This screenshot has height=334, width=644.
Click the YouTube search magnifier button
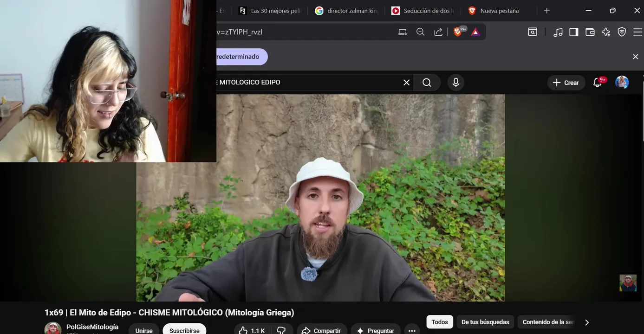coord(427,83)
